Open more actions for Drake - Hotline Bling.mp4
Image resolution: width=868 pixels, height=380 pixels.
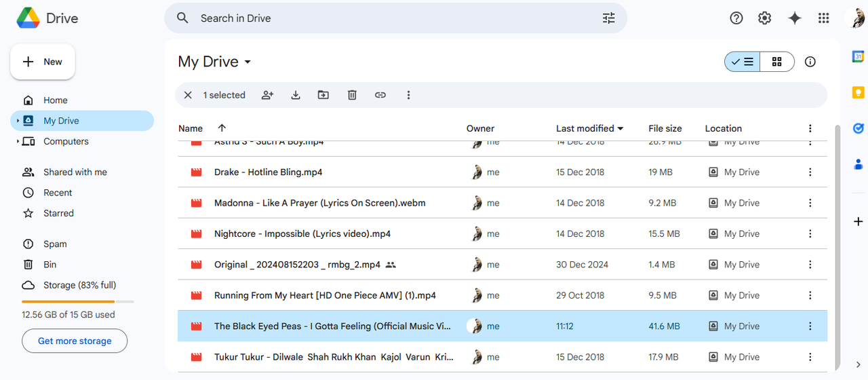tap(810, 172)
